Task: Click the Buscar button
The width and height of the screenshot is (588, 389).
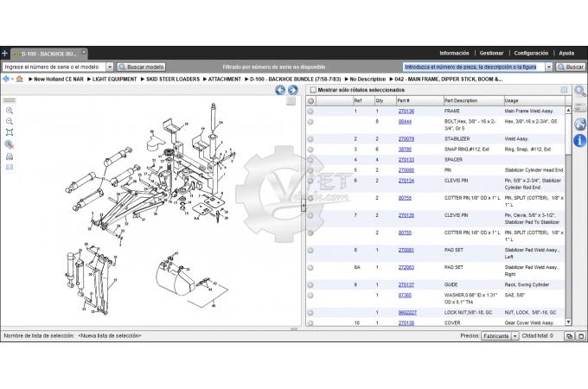Action: [x=571, y=67]
